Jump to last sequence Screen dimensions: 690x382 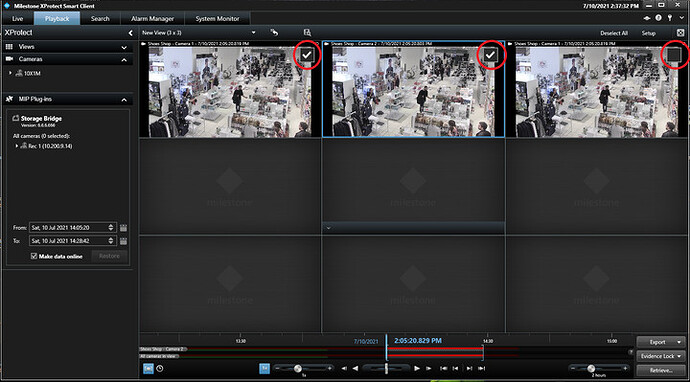click(481, 368)
